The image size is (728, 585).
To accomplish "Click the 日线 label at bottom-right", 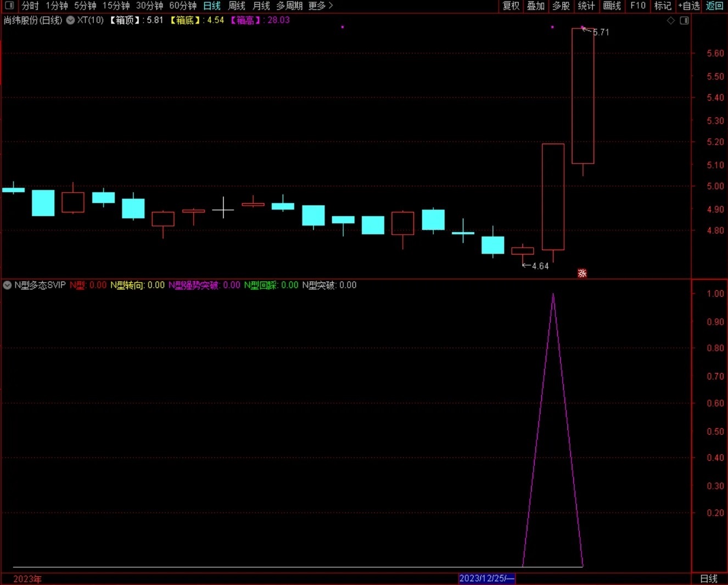I will point(709,578).
